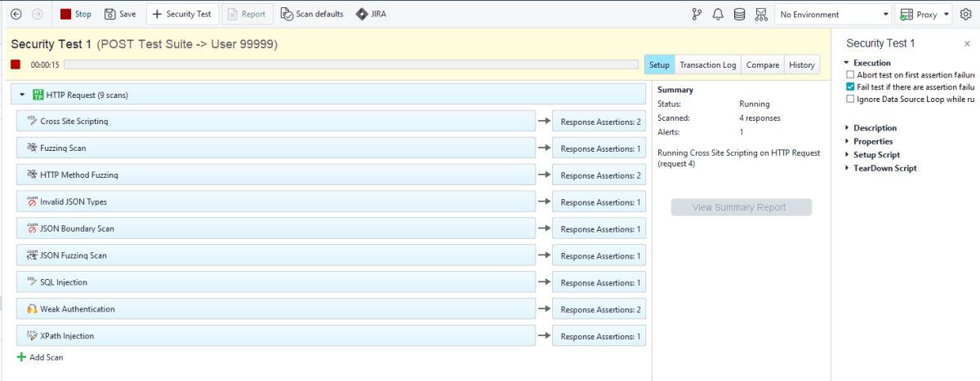Click the JIRA diamond icon

(x=362, y=14)
